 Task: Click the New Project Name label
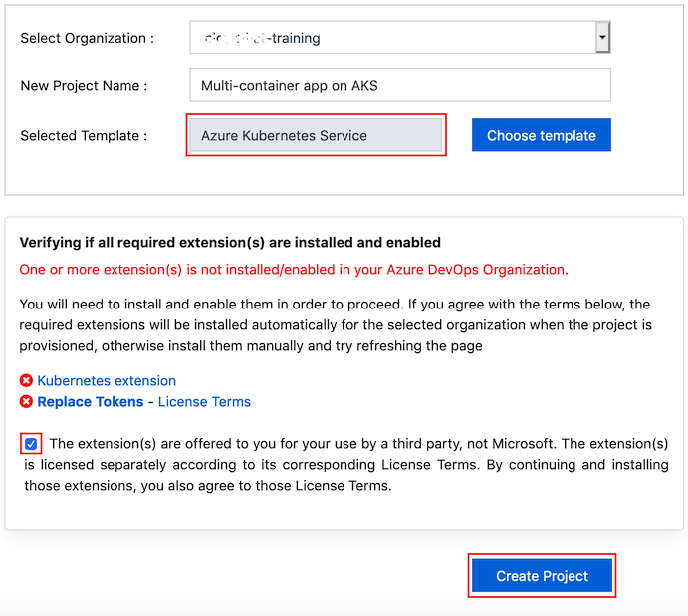tap(84, 85)
